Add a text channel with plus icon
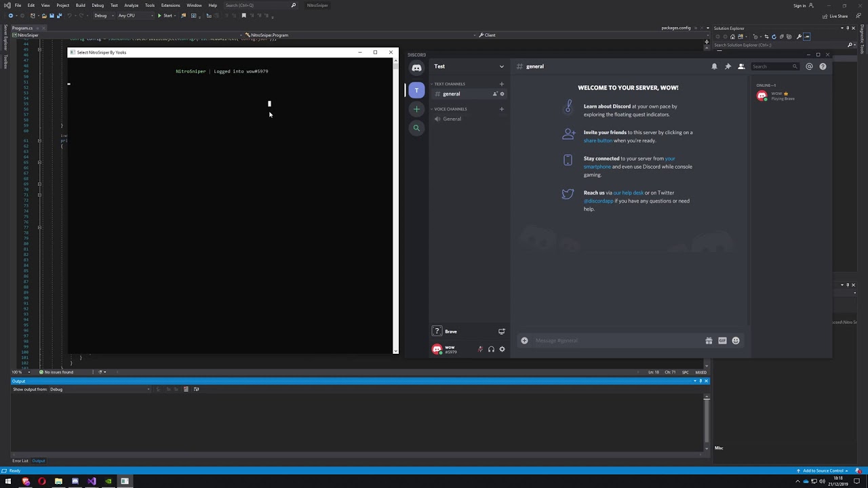 (x=502, y=84)
